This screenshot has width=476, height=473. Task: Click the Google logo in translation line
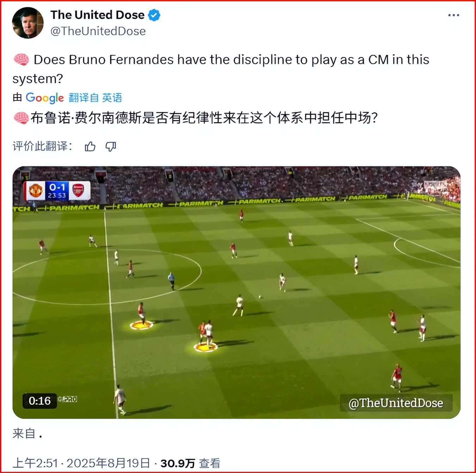[x=45, y=98]
